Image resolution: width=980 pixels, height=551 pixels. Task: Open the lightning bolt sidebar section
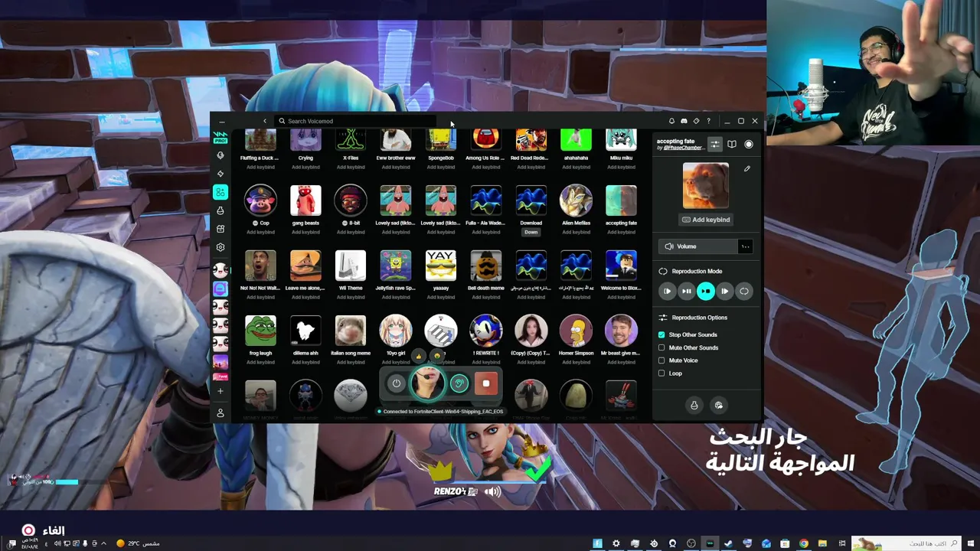[220, 174]
